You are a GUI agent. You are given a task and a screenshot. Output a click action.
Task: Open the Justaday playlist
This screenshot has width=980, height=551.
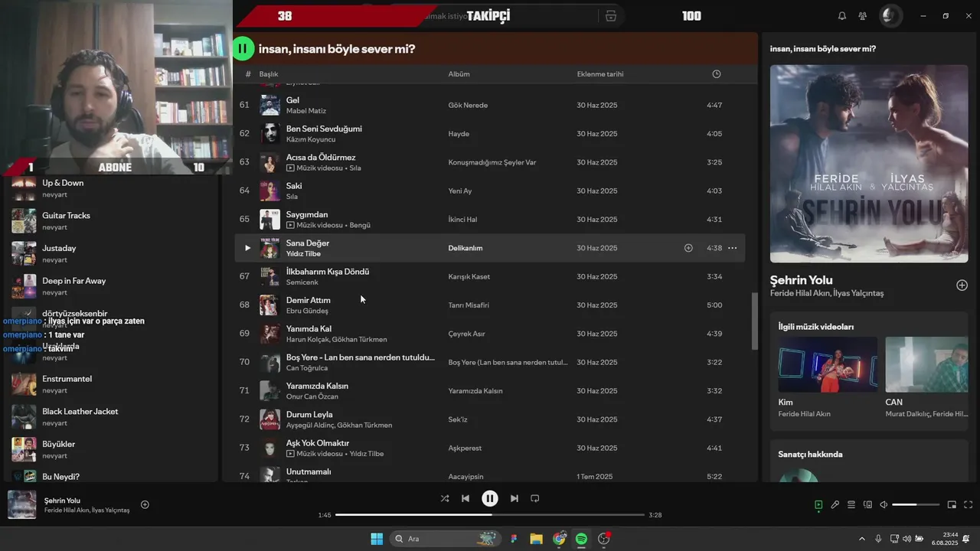click(59, 249)
